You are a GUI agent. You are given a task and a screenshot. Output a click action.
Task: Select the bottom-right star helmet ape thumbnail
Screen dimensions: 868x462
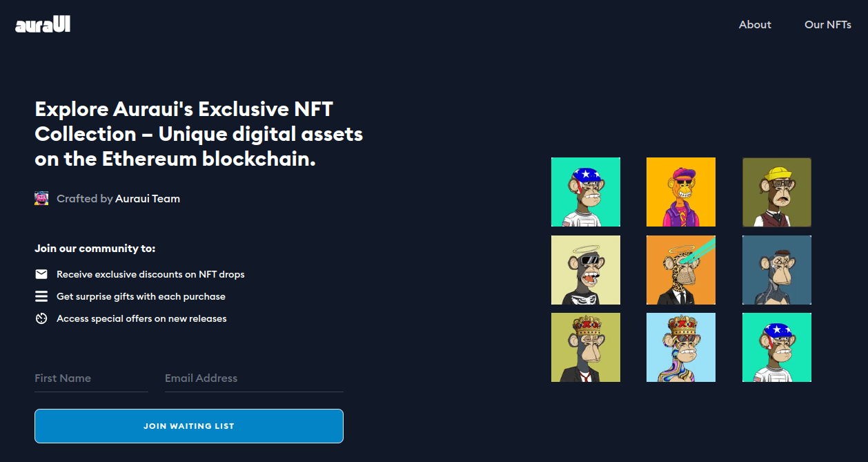(x=777, y=347)
